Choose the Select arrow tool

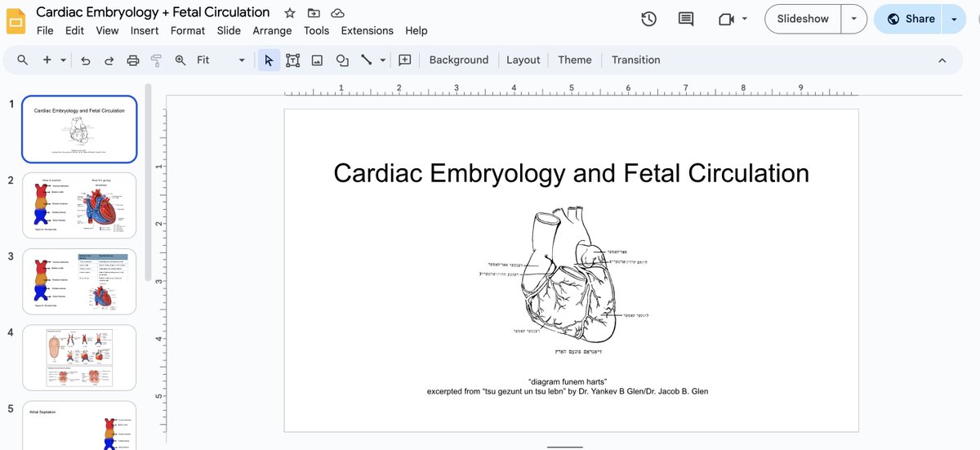[269, 60]
